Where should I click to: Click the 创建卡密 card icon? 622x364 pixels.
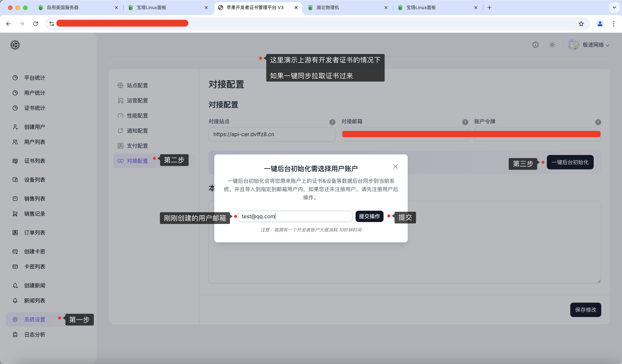click(15, 251)
